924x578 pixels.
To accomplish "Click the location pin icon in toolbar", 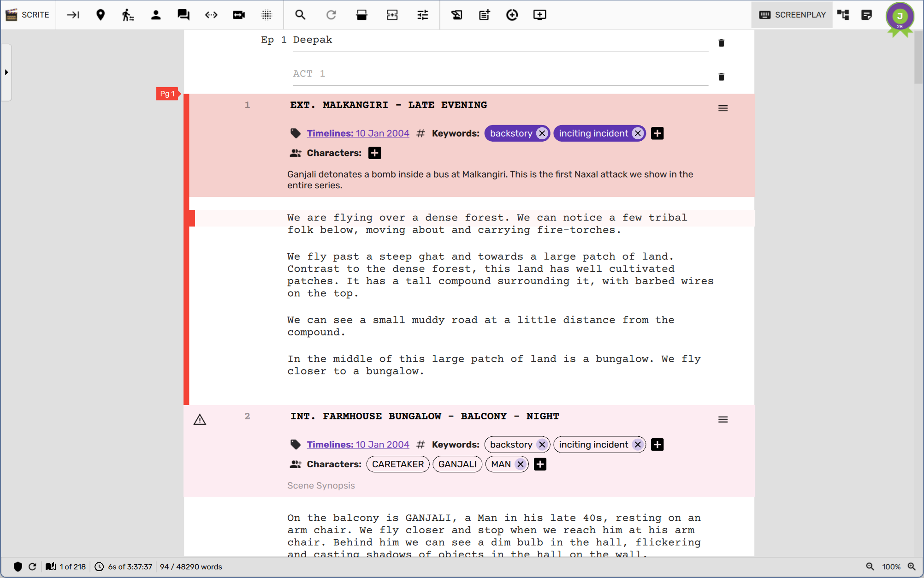I will pos(101,15).
